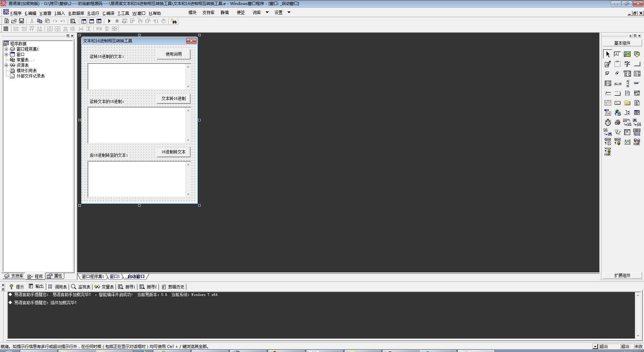This screenshot has height=352, width=644.
Task: Click the binoculars help-search icon
Action: point(174,21)
